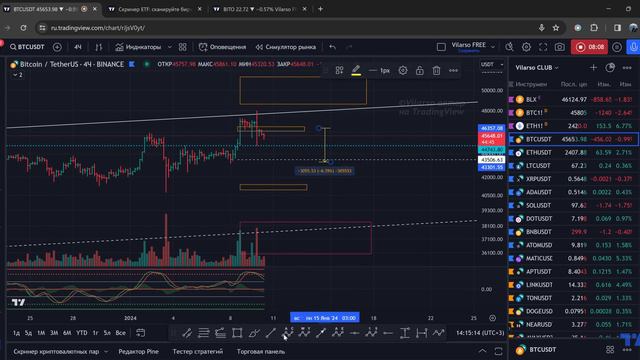The image size is (640, 360).
Task: Toggle the flag on BLX row
Action: tap(511, 99)
